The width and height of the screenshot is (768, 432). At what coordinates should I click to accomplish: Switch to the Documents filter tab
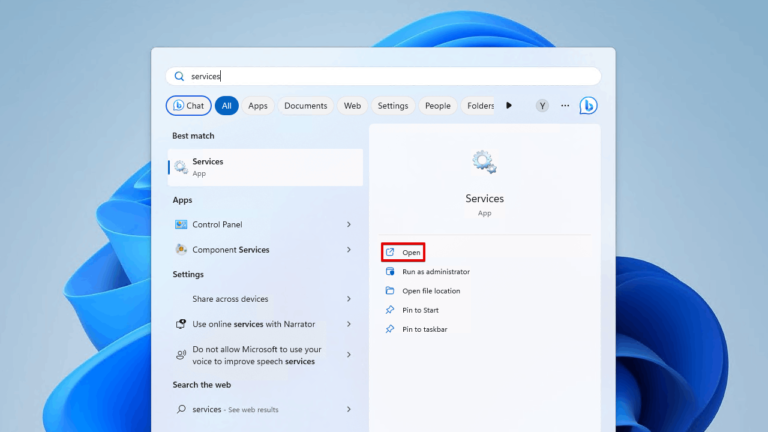pos(306,106)
